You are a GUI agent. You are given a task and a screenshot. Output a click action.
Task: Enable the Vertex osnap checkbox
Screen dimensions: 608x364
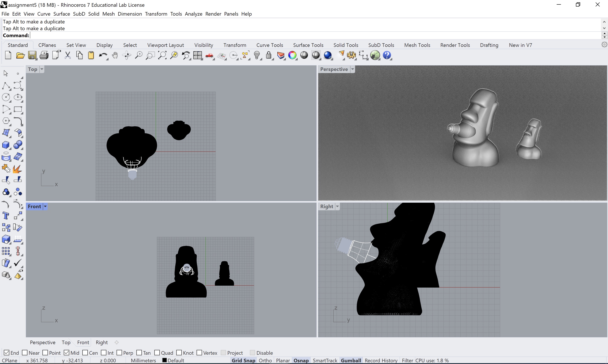point(199,353)
